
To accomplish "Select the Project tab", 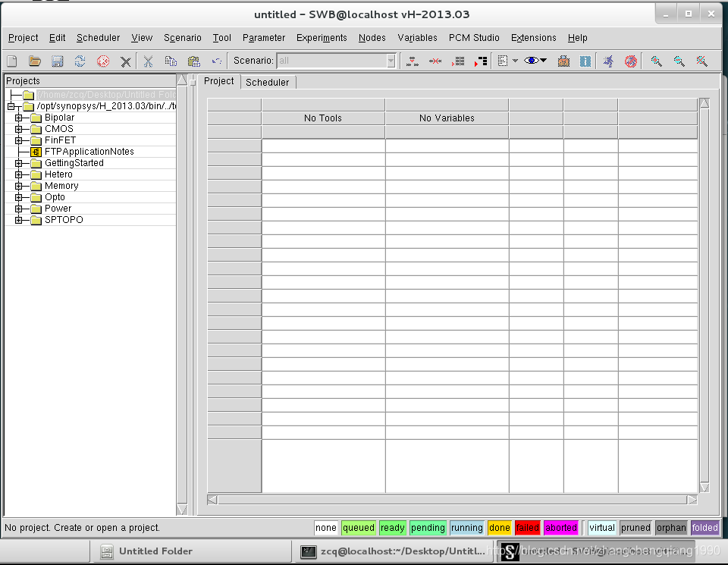I will 218,81.
